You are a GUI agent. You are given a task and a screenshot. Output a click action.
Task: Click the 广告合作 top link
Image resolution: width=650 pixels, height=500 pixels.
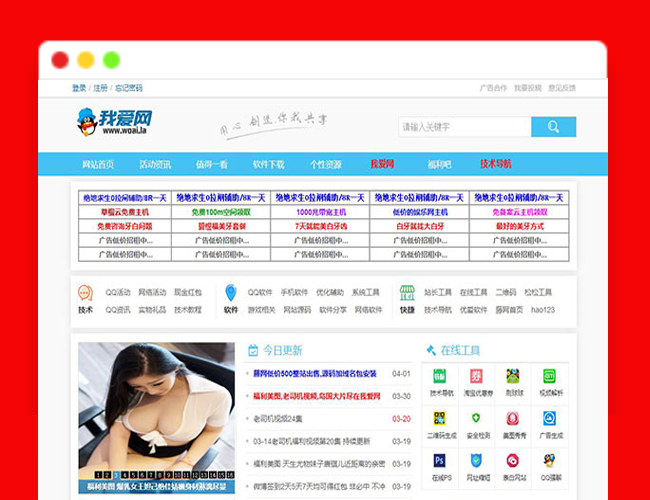[493, 88]
